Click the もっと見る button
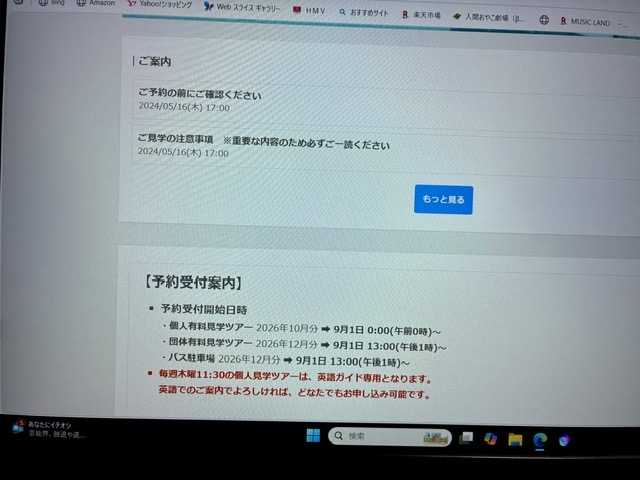The image size is (640, 480). click(444, 200)
